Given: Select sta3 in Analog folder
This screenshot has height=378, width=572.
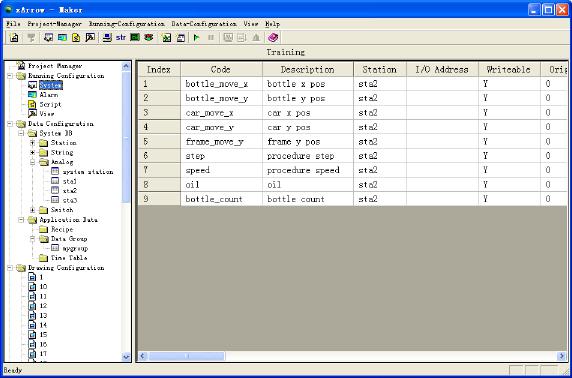Looking at the screenshot, I should point(70,200).
